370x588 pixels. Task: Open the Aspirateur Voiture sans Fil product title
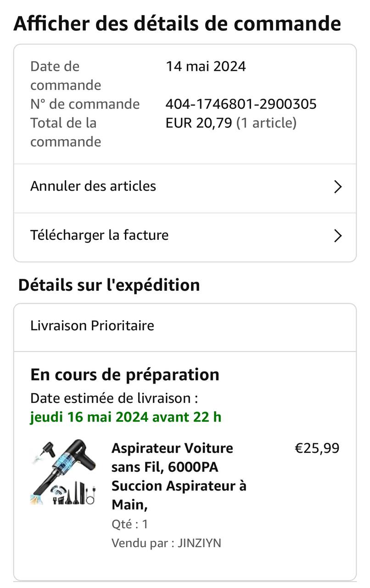pyautogui.click(x=179, y=476)
